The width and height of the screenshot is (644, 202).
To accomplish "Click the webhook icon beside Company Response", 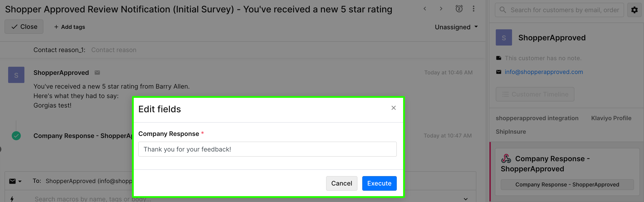I will tap(506, 158).
